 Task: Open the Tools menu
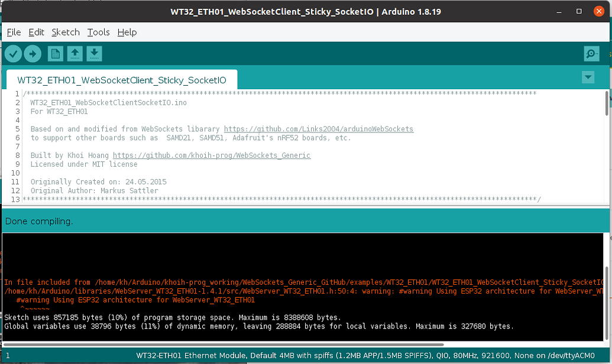(x=98, y=32)
